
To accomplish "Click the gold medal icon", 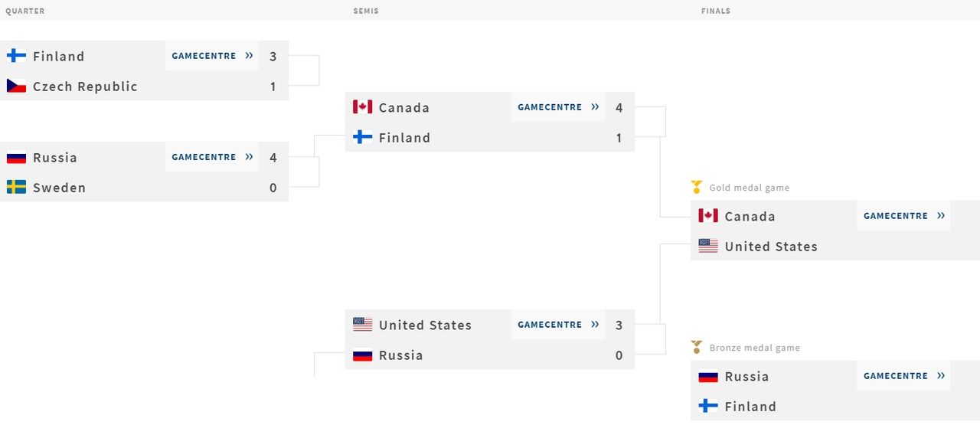I will 697,187.
